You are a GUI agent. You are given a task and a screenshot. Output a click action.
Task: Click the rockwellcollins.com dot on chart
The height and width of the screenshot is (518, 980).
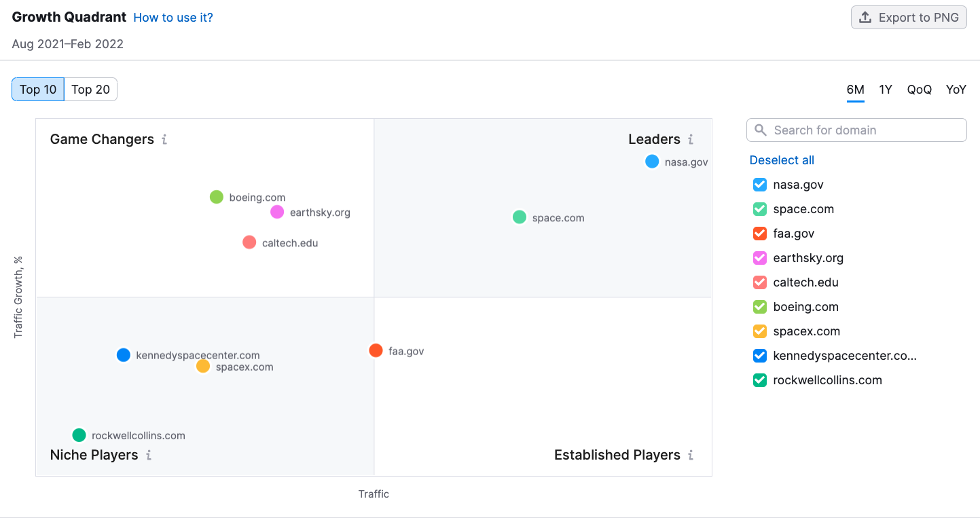coord(79,435)
